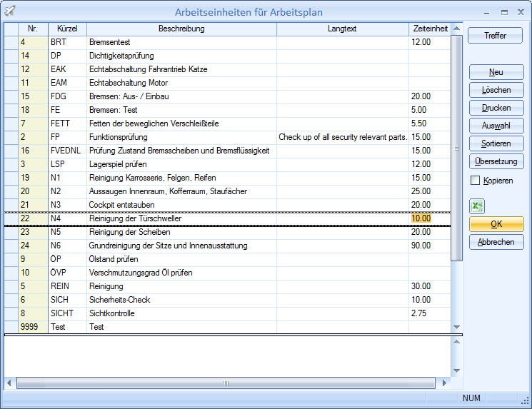Click the N2 Kürzel cell
Screen dimensions: 532x409
coord(67,191)
